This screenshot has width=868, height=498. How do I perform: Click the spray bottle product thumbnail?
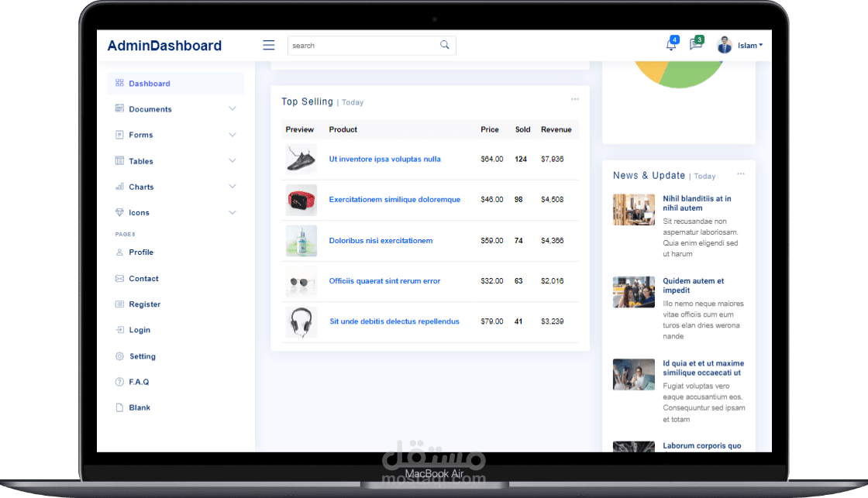[x=301, y=241]
